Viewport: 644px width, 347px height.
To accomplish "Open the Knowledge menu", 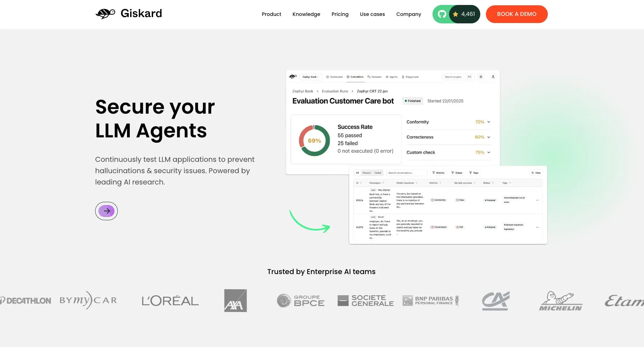I will coord(306,14).
